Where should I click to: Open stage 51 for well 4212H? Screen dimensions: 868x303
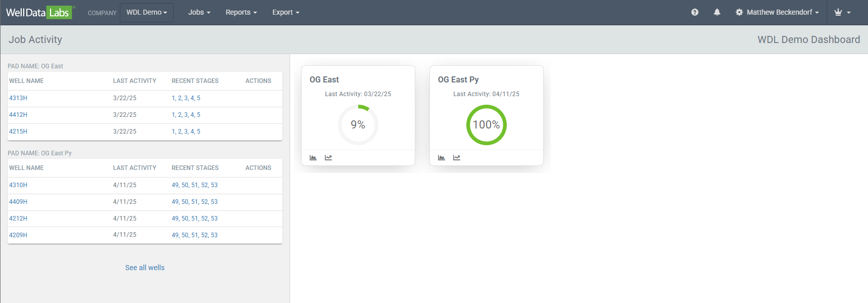[x=195, y=219]
